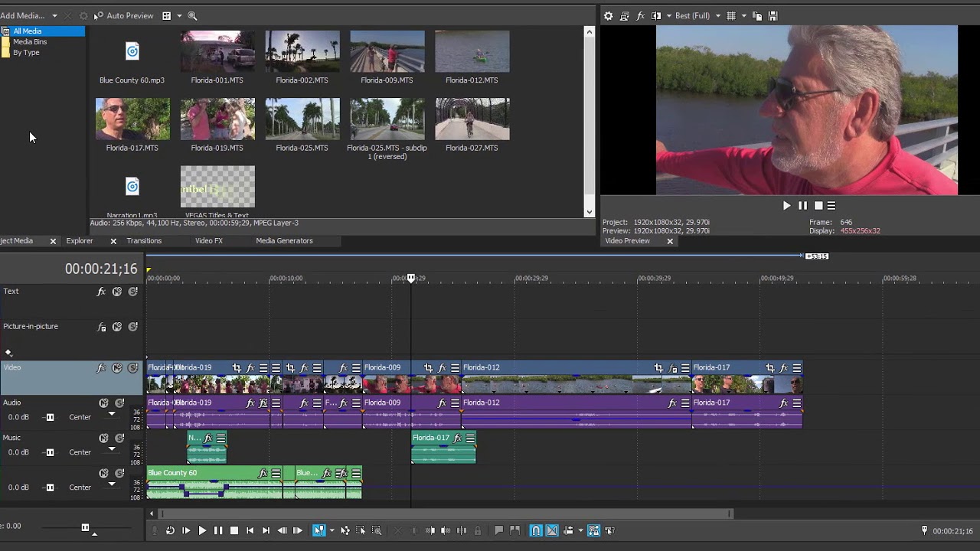This screenshot has height=551, width=980.
Task: Select By Type folder in media tree
Action: tap(26, 53)
